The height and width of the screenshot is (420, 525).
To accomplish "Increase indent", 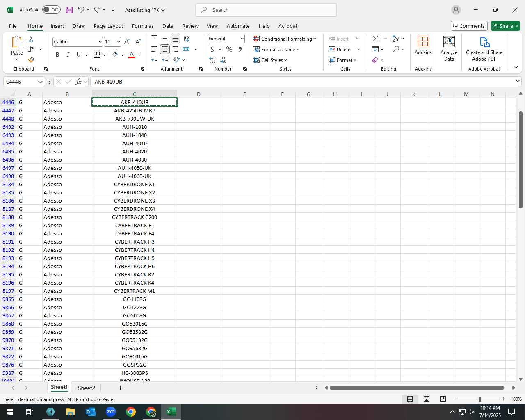I will [165, 60].
